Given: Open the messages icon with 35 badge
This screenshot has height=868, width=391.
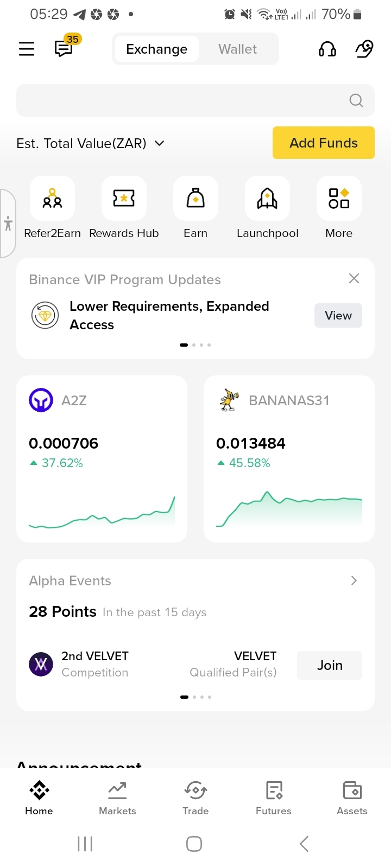Looking at the screenshot, I should pyautogui.click(x=64, y=49).
